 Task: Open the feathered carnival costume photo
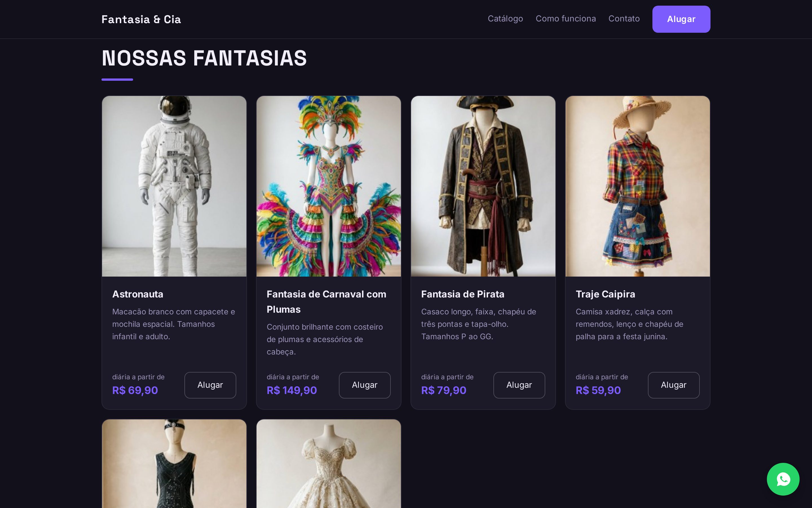click(x=328, y=186)
